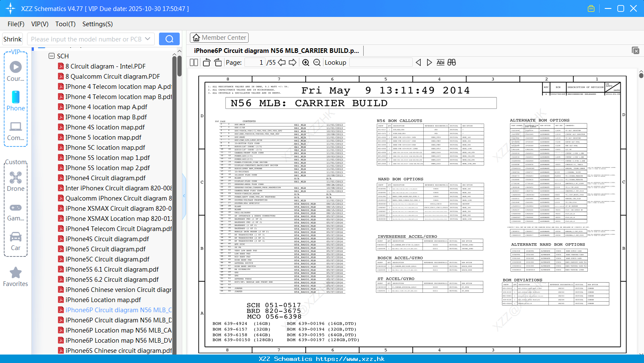The image size is (644, 363).
Task: Click the Lookup text field
Action: (381, 62)
